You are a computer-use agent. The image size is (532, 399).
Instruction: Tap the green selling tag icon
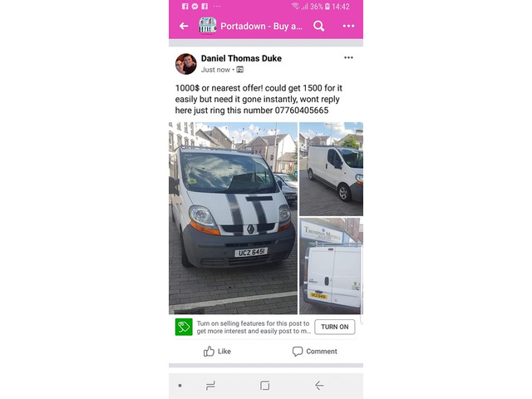184,327
